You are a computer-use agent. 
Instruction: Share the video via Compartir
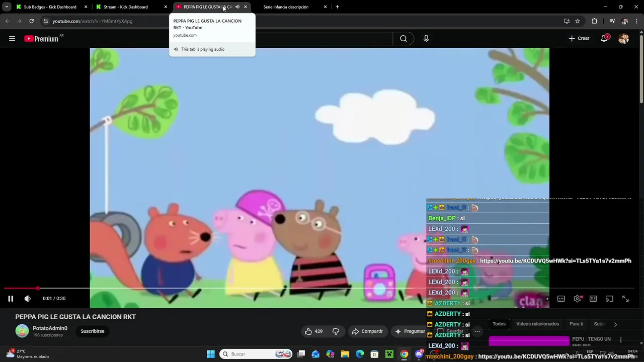click(x=367, y=331)
